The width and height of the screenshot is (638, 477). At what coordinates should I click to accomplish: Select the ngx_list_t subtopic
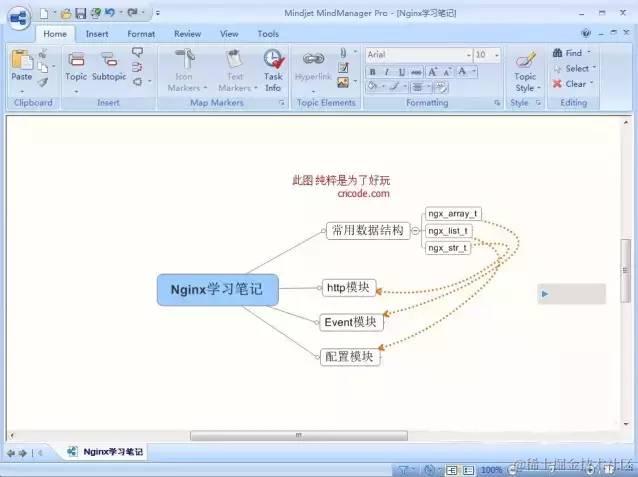(448, 231)
